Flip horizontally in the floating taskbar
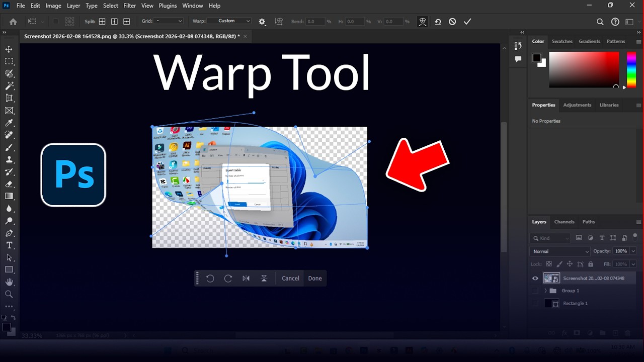 coord(246,279)
